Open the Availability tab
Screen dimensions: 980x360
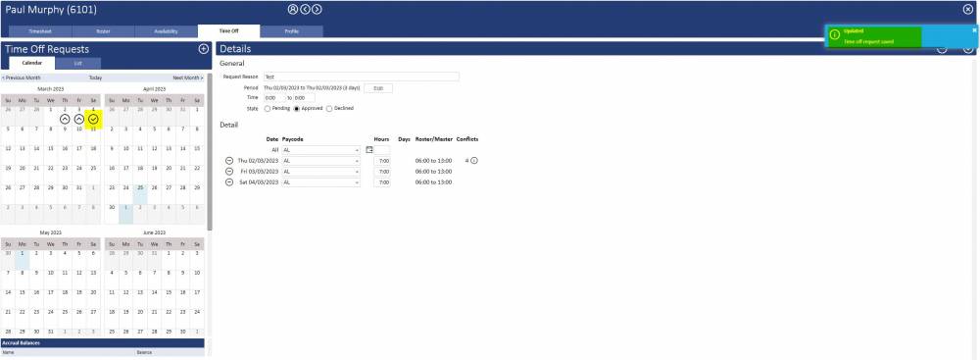click(x=167, y=31)
